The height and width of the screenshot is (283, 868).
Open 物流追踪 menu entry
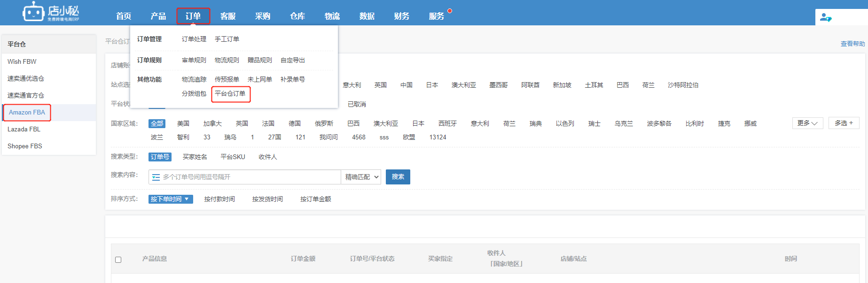pos(194,79)
